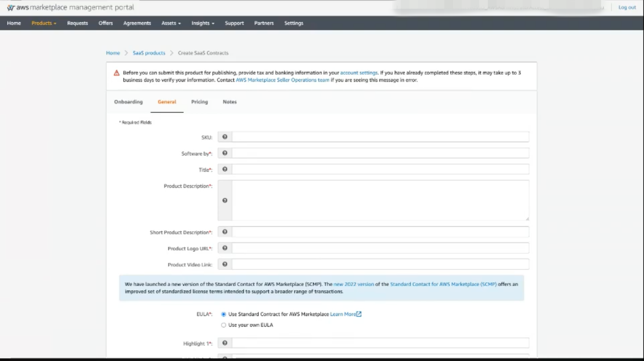This screenshot has height=361, width=644.
Task: Open the Partners menu item
Action: pos(264,23)
